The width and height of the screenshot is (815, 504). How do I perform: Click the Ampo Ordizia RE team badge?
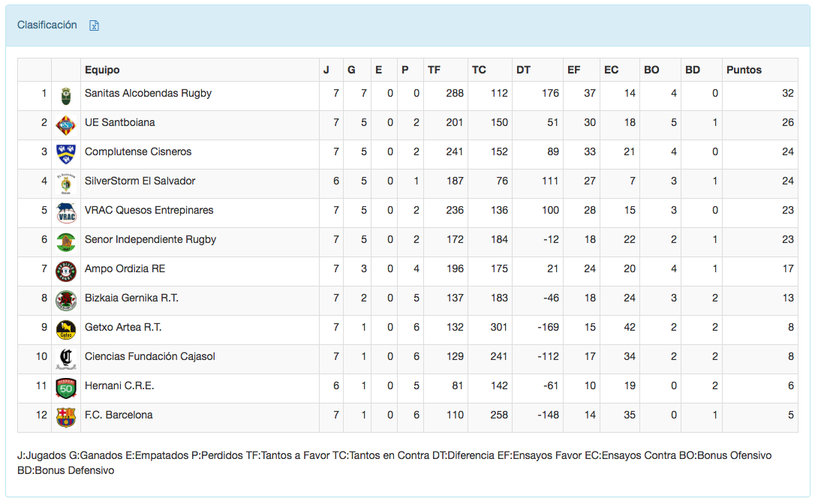click(x=66, y=271)
